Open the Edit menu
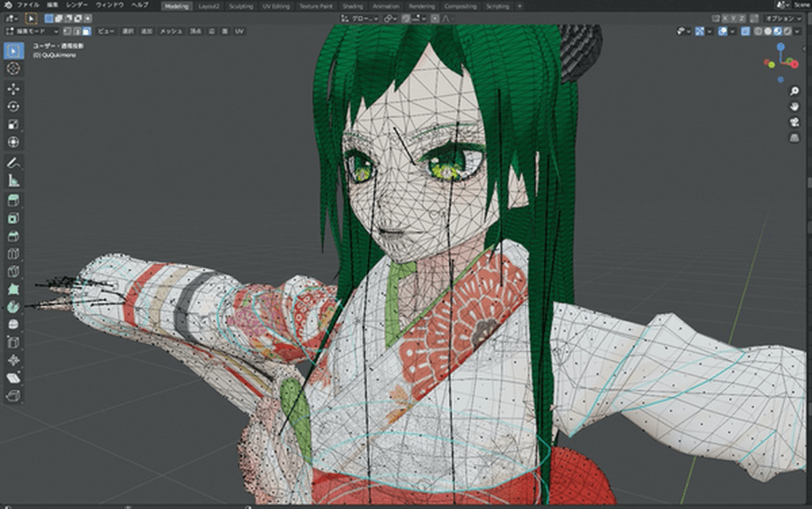The height and width of the screenshot is (509, 812). [x=52, y=5]
